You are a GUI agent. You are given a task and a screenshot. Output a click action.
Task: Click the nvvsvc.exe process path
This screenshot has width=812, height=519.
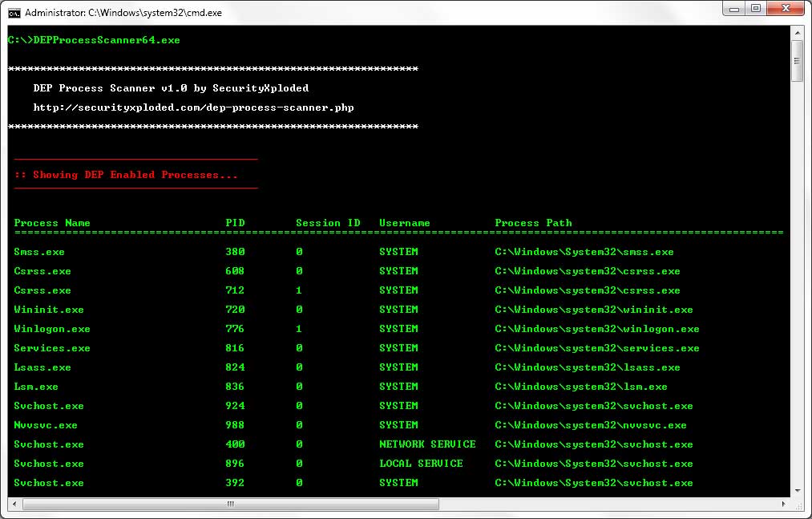(590, 425)
